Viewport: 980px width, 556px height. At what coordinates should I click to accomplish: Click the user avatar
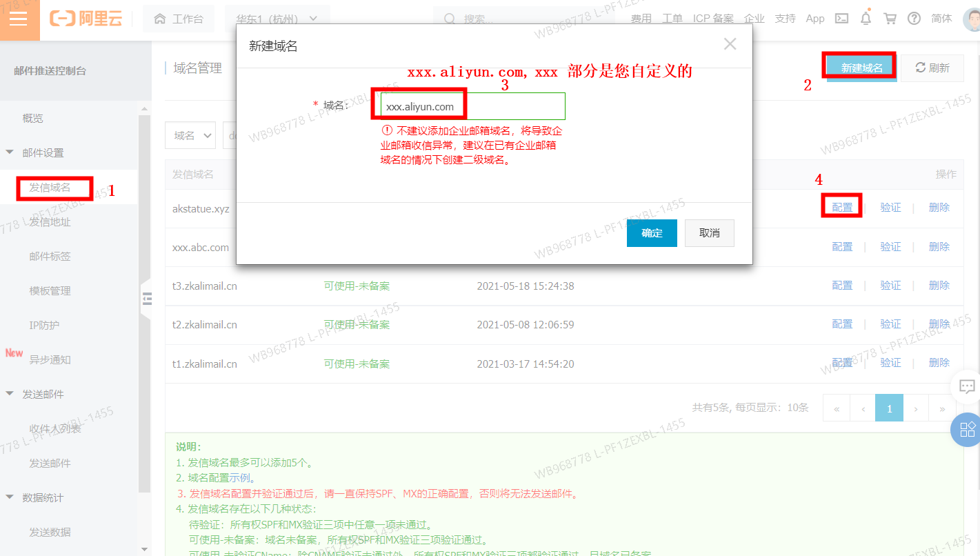point(971,19)
